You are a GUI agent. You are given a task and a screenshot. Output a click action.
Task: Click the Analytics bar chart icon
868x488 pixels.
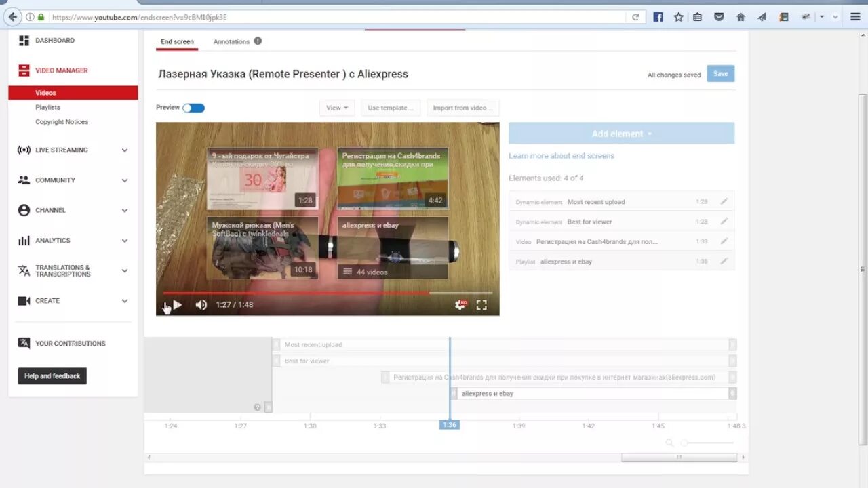coord(24,241)
